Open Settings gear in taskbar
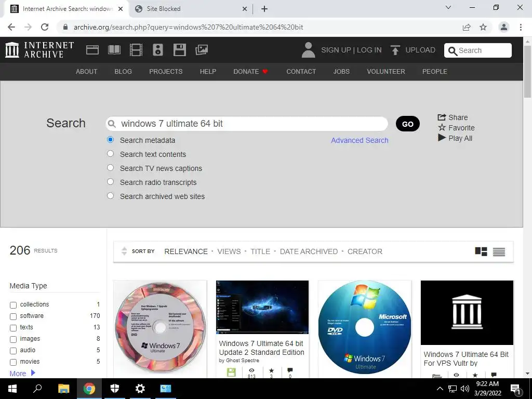The width and height of the screenshot is (532, 399). (x=140, y=389)
